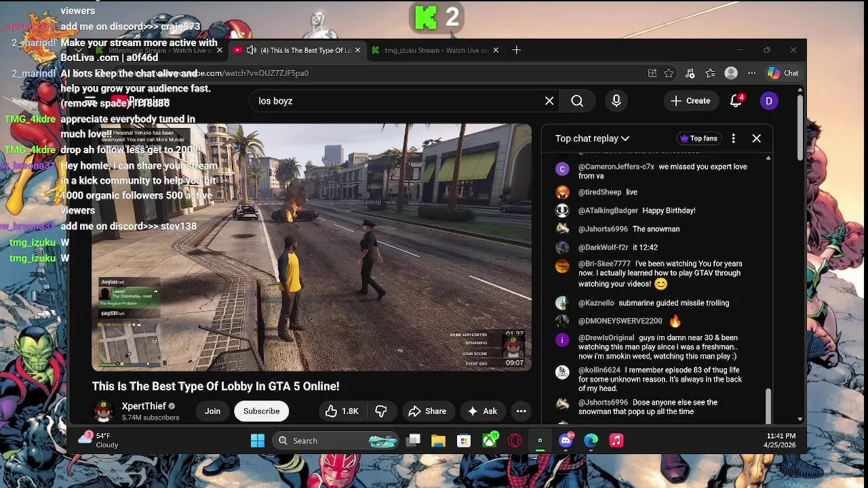Close the tmg_izuku Stream tab
868x488 pixels.
coord(496,50)
